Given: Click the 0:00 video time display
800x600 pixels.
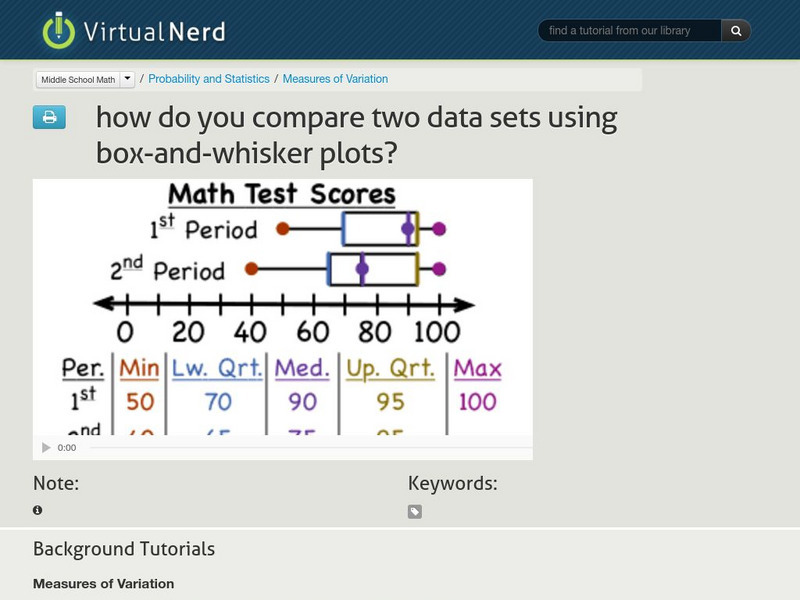Looking at the screenshot, I should coord(67,448).
